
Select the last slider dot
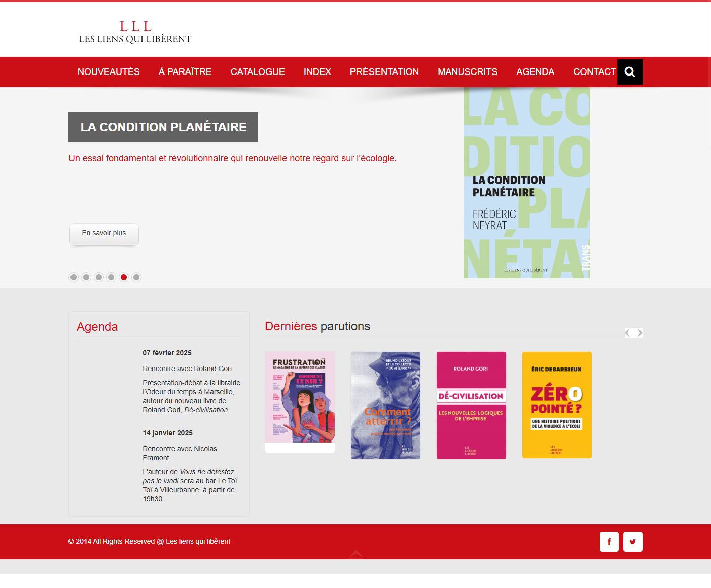136,277
